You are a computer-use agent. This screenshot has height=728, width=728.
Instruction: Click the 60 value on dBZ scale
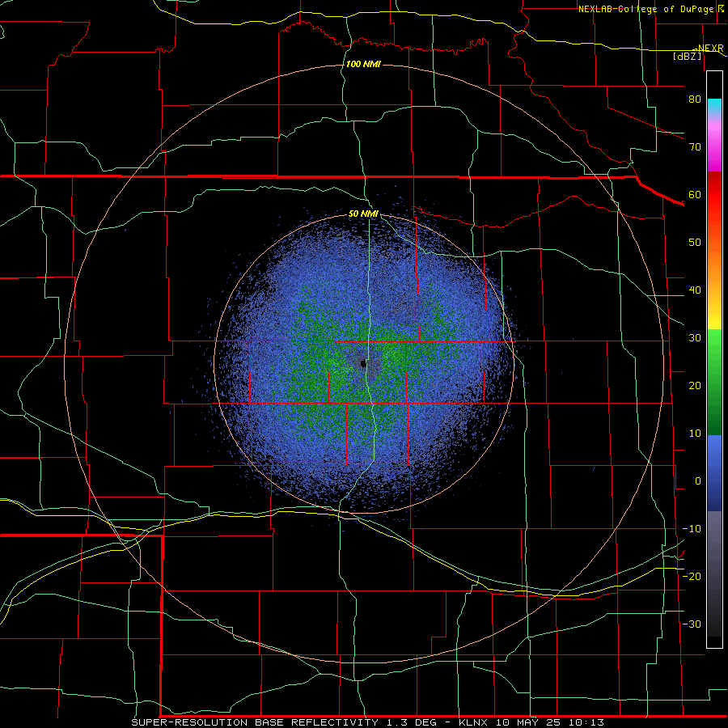click(x=695, y=194)
